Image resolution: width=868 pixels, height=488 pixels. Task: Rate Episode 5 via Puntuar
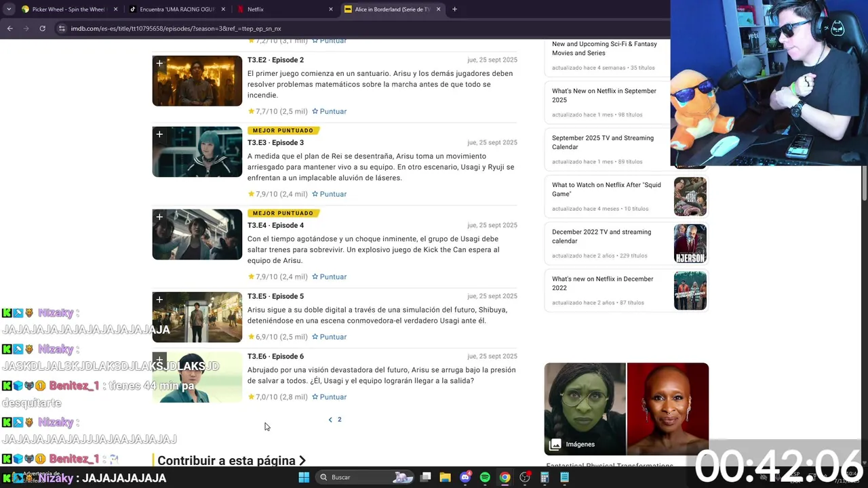coord(329,337)
